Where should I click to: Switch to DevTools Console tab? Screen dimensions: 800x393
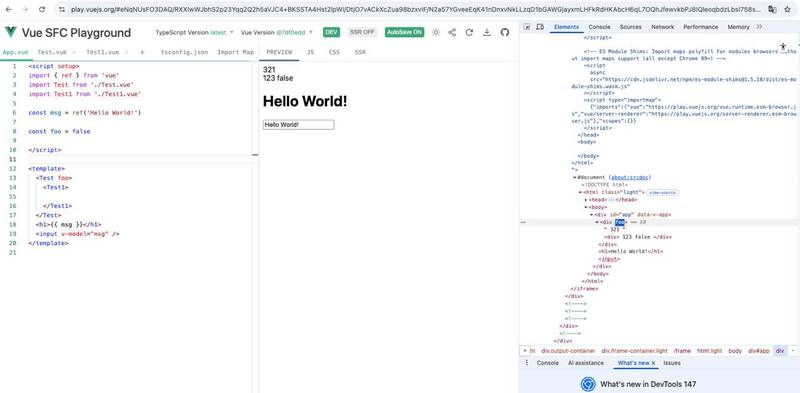tap(599, 27)
